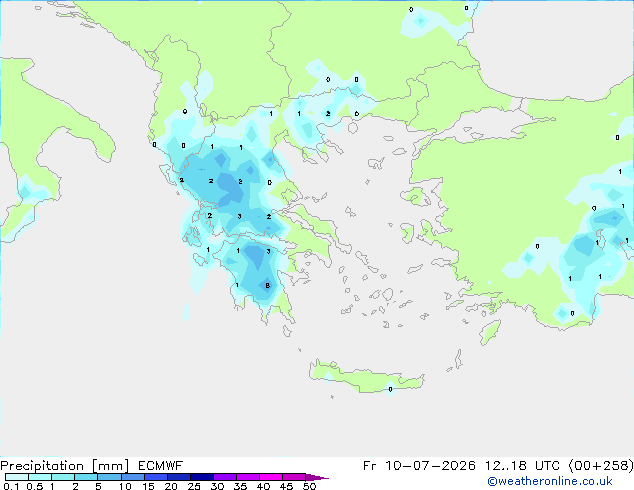Click the 'ECMWF' model label

point(161,466)
